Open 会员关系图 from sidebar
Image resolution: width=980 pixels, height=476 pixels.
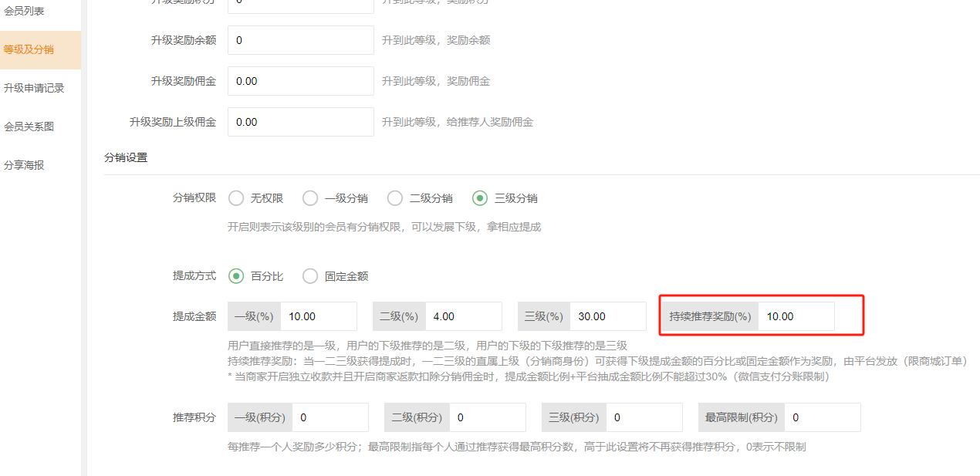pos(29,127)
